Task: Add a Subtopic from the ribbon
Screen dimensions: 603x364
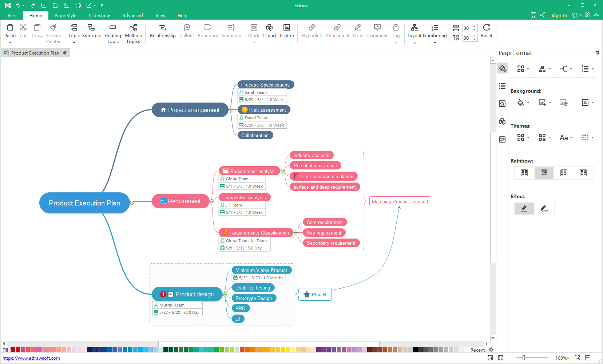Action: [x=91, y=28]
